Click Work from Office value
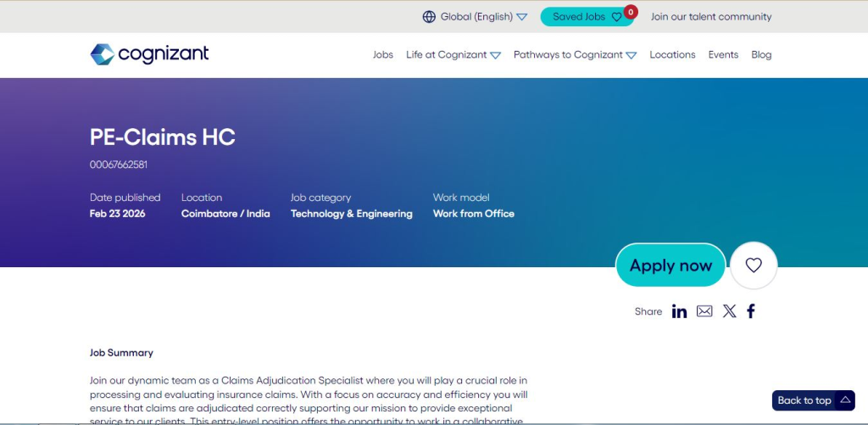Viewport: 868px width, 425px height. tap(473, 213)
